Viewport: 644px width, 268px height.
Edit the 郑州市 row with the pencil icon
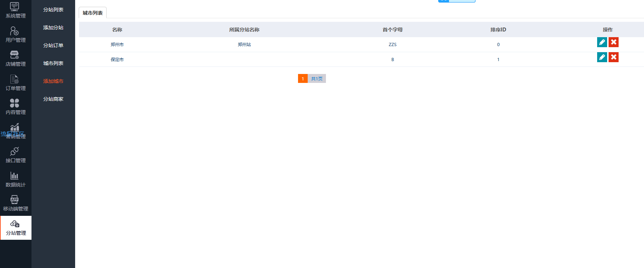pyautogui.click(x=602, y=42)
